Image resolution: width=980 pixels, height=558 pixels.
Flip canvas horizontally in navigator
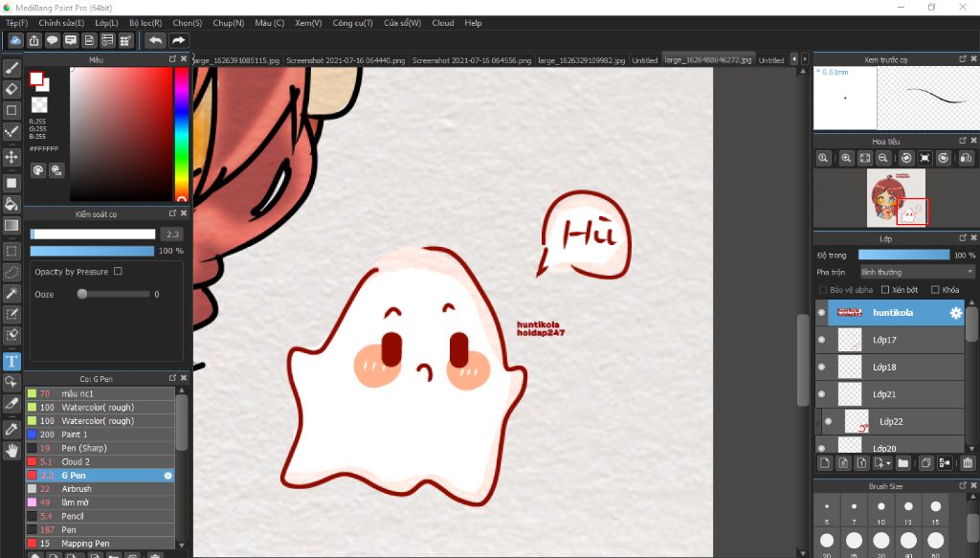click(966, 158)
